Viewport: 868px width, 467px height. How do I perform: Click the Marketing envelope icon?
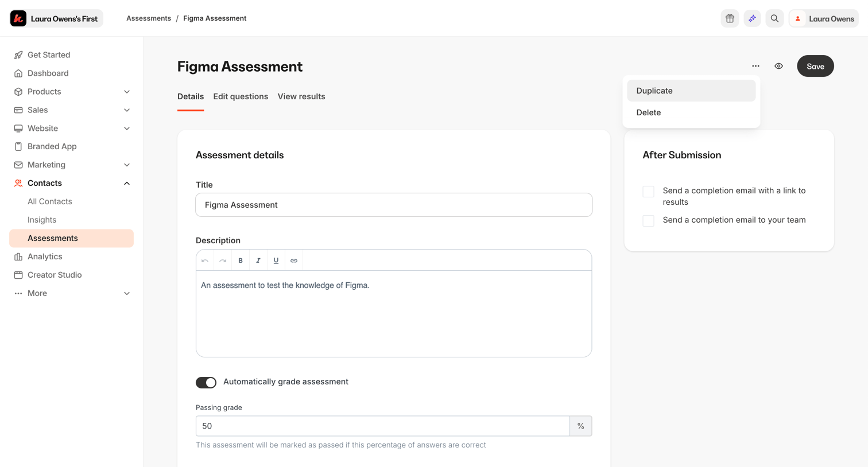[x=18, y=165]
